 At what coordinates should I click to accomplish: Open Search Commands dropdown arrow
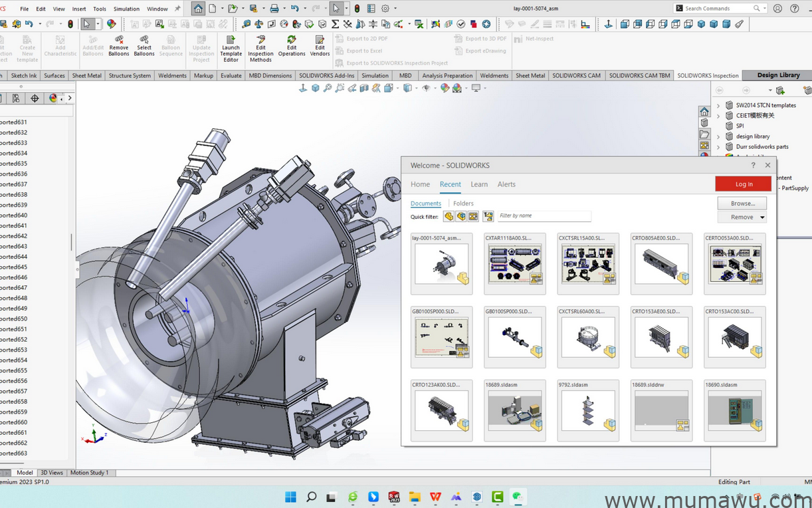764,9
